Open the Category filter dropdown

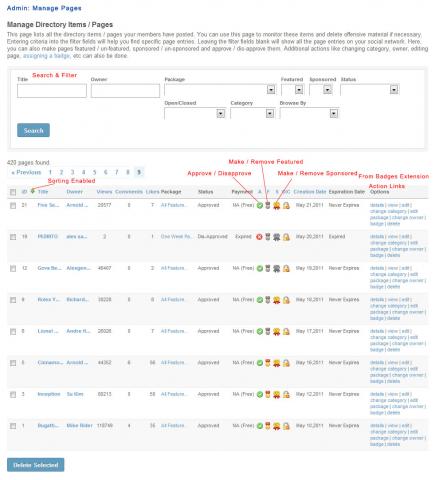point(252,113)
